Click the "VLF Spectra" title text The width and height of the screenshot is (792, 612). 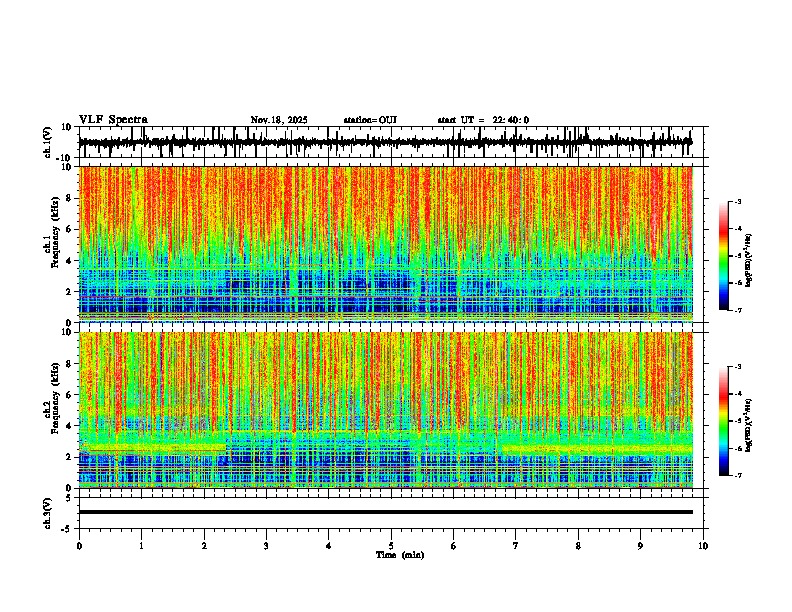click(x=113, y=120)
